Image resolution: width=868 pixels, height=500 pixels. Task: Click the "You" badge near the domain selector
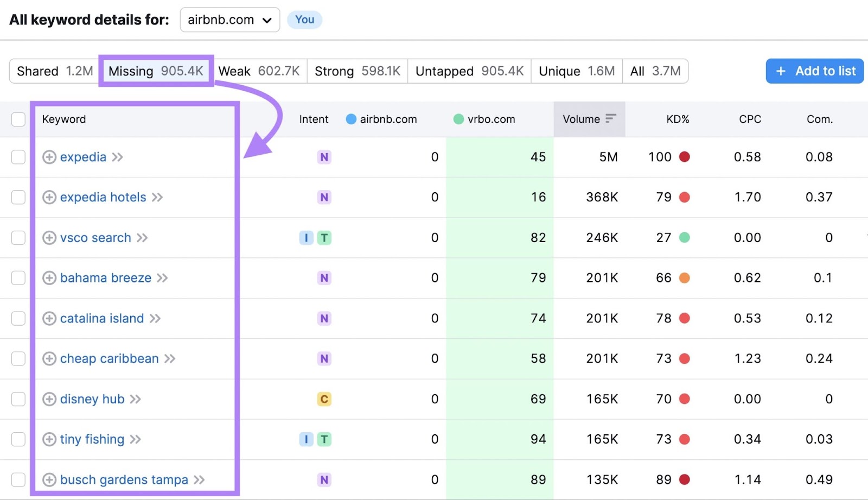click(304, 20)
